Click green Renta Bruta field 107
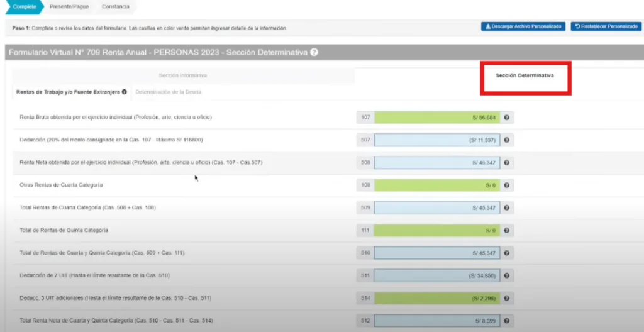644x332 pixels. (x=437, y=118)
